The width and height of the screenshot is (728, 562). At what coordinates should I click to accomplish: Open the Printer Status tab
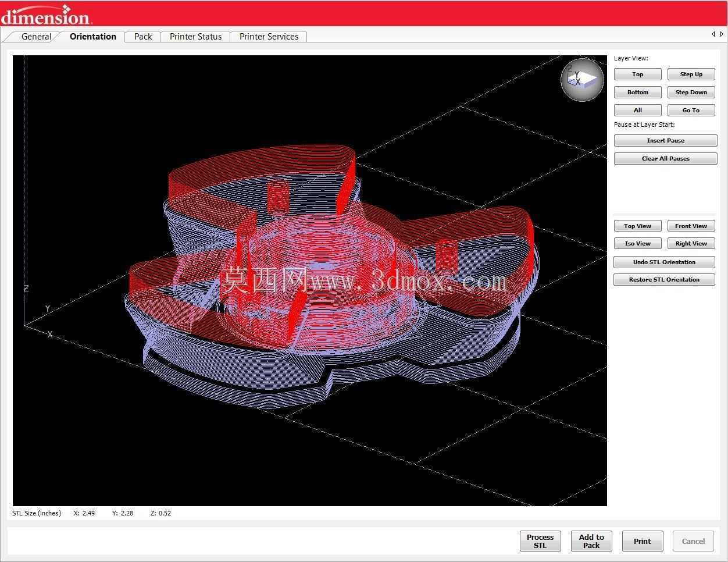(x=195, y=36)
